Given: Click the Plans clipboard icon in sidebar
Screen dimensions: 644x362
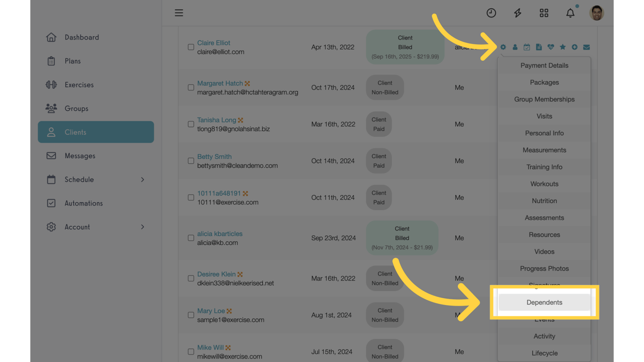Looking at the screenshot, I should [x=51, y=61].
